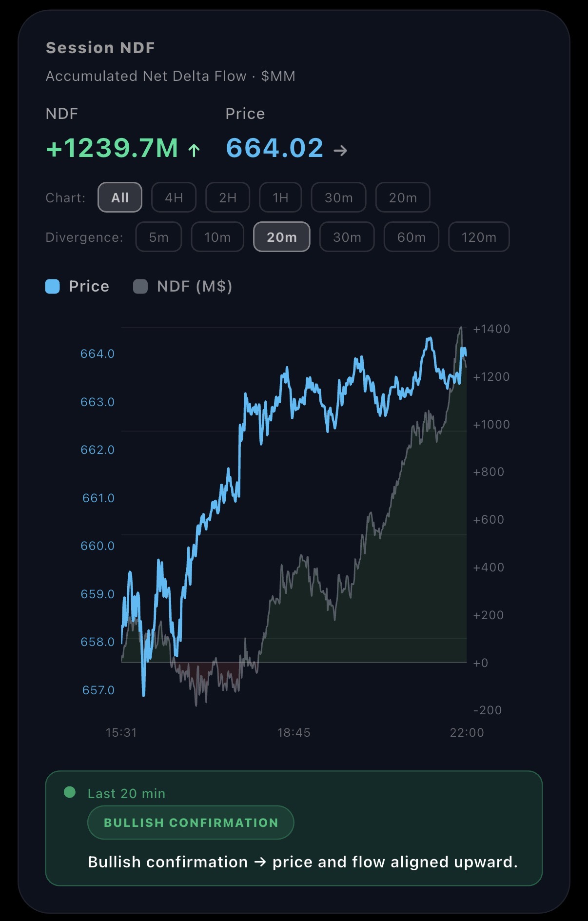Choose the 120m divergence option
Image resolution: width=588 pixels, height=921 pixels.
pos(478,237)
